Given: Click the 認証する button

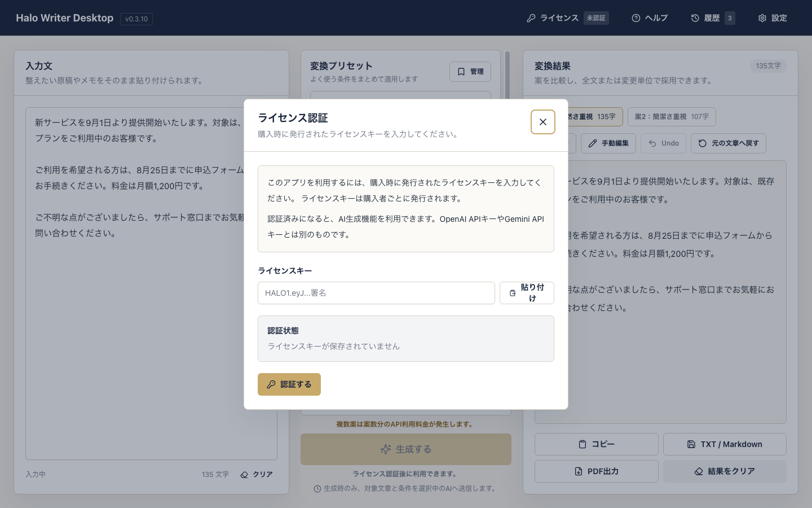Looking at the screenshot, I should pyautogui.click(x=289, y=384).
